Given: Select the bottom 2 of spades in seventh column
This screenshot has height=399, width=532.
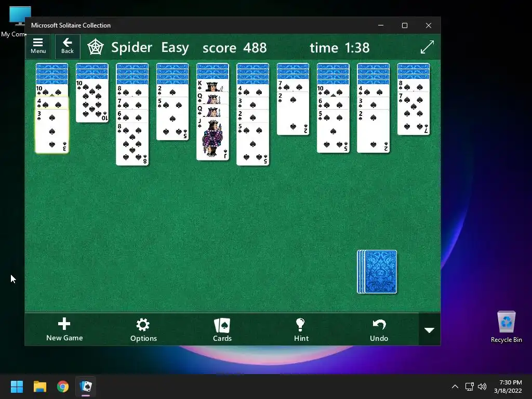Looking at the screenshot, I should tap(293, 113).
